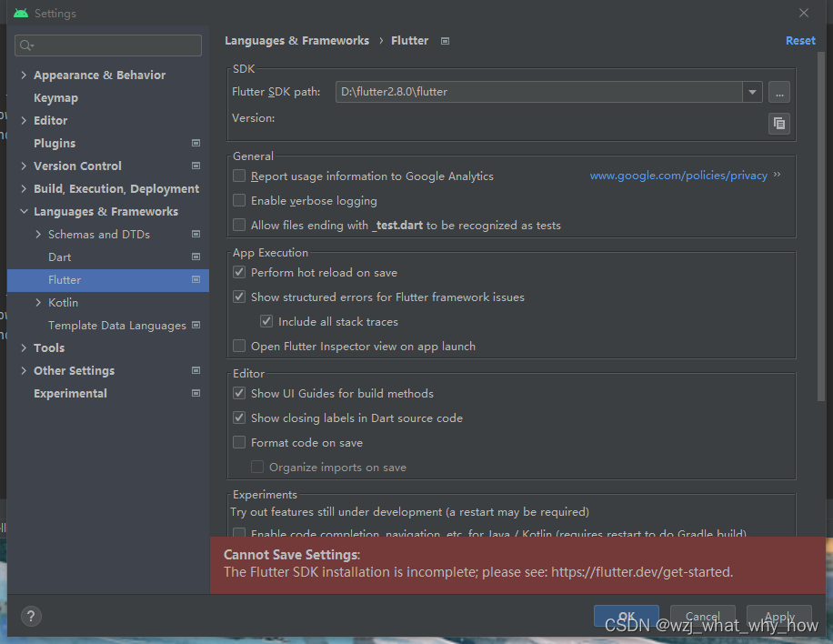This screenshot has height=644, width=833.
Task: Click the Cancel button
Action: (x=702, y=617)
